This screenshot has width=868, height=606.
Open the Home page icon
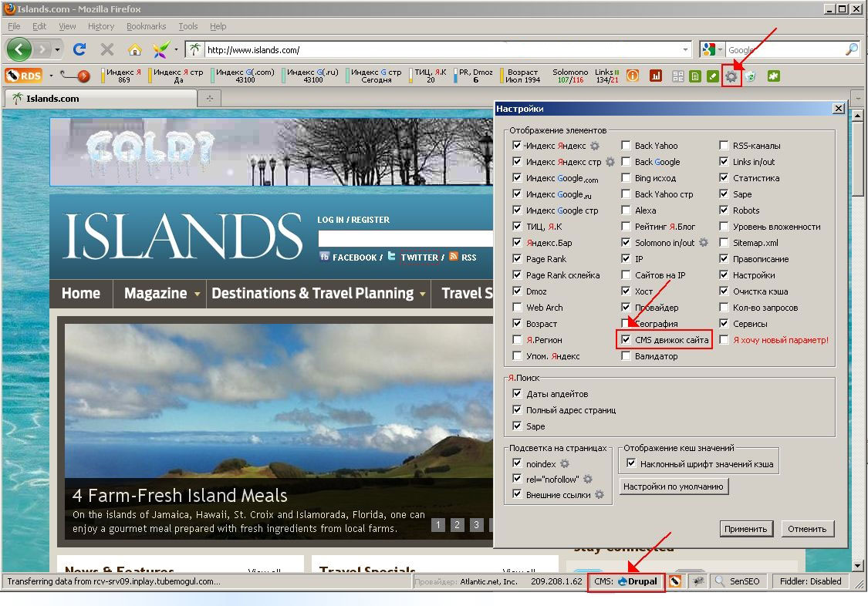coord(134,50)
